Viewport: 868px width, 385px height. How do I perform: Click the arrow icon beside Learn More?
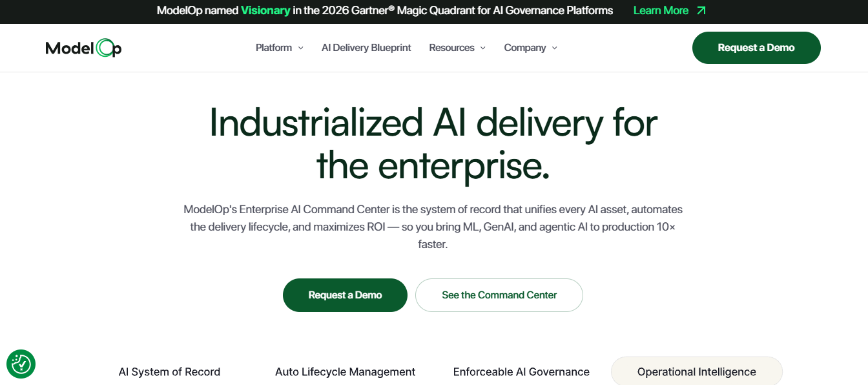coord(701,10)
